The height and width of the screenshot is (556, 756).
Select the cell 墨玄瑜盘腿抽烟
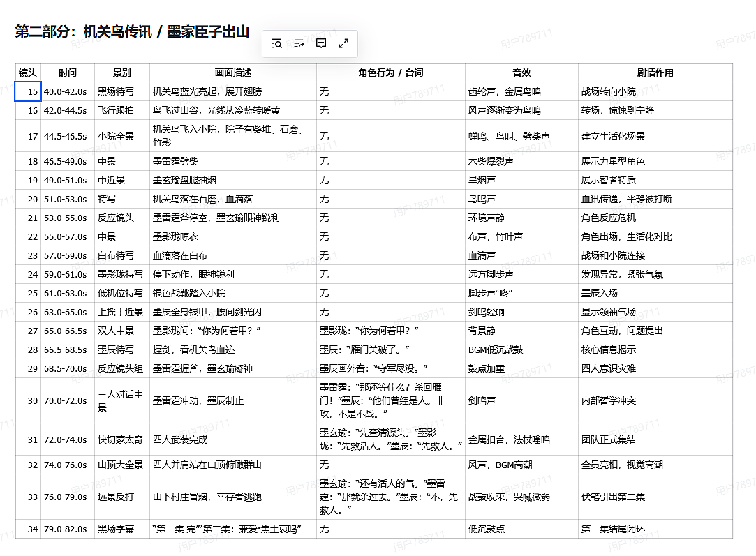pyautogui.click(x=233, y=180)
